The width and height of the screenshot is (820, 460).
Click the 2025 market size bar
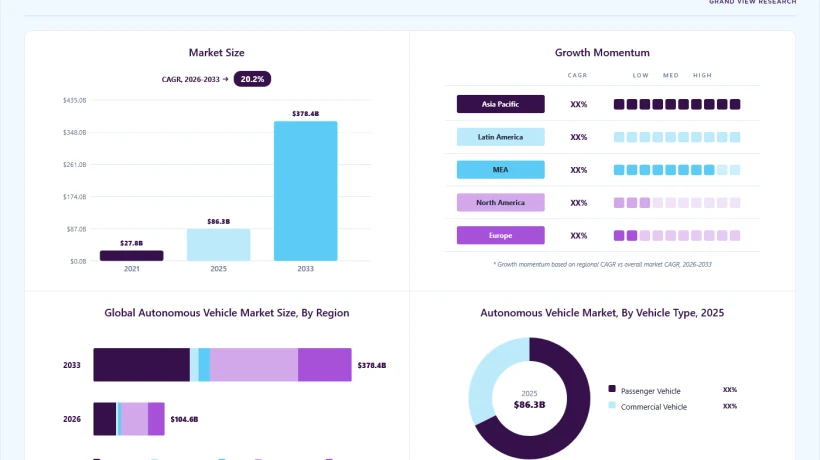click(x=219, y=245)
